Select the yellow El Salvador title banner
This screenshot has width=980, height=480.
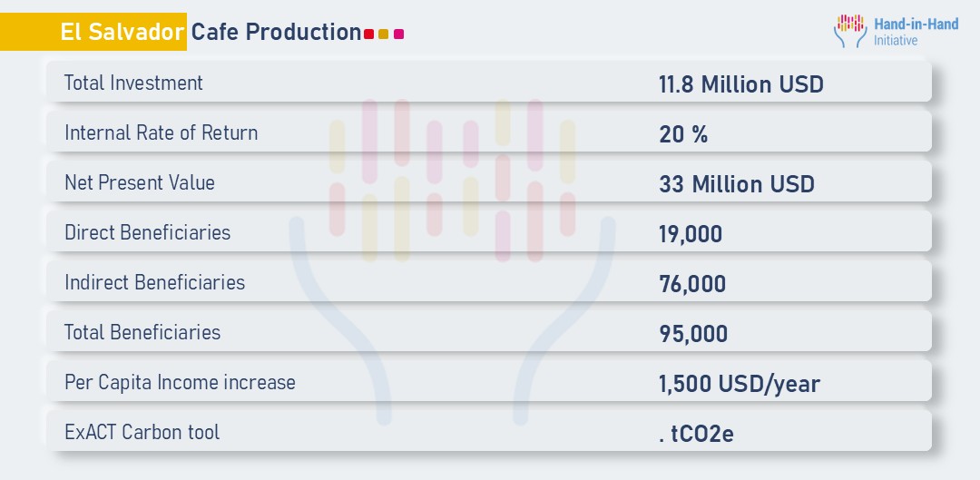(x=94, y=32)
